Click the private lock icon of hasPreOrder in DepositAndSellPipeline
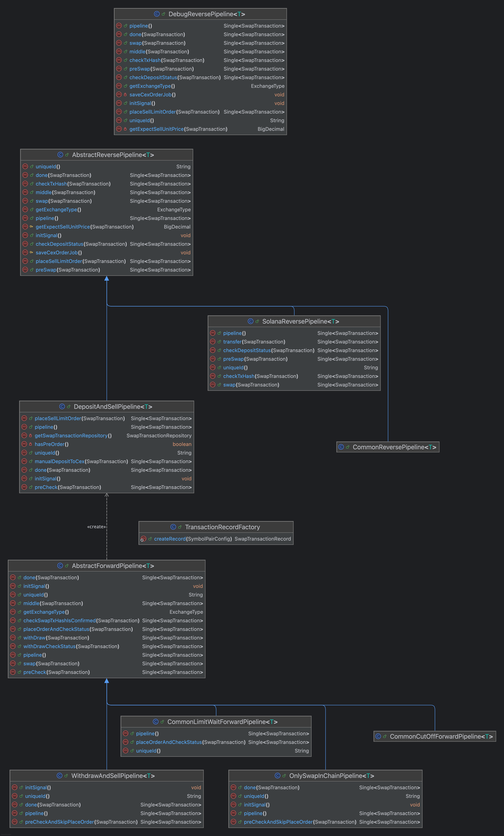This screenshot has width=504, height=836. click(30, 444)
